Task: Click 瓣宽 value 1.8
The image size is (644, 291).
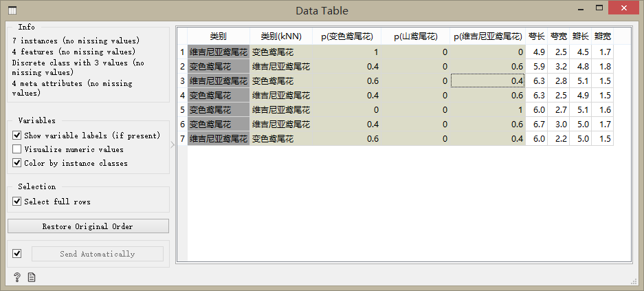Action: [x=603, y=67]
